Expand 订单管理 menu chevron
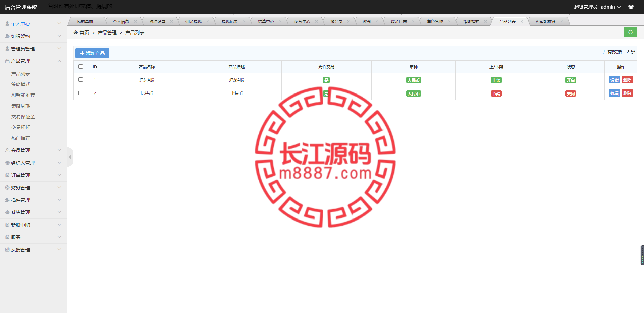644x313 pixels. 59,175
